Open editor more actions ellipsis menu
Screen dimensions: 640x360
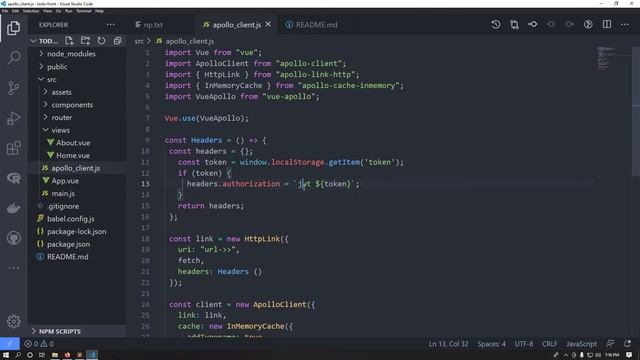[625, 24]
